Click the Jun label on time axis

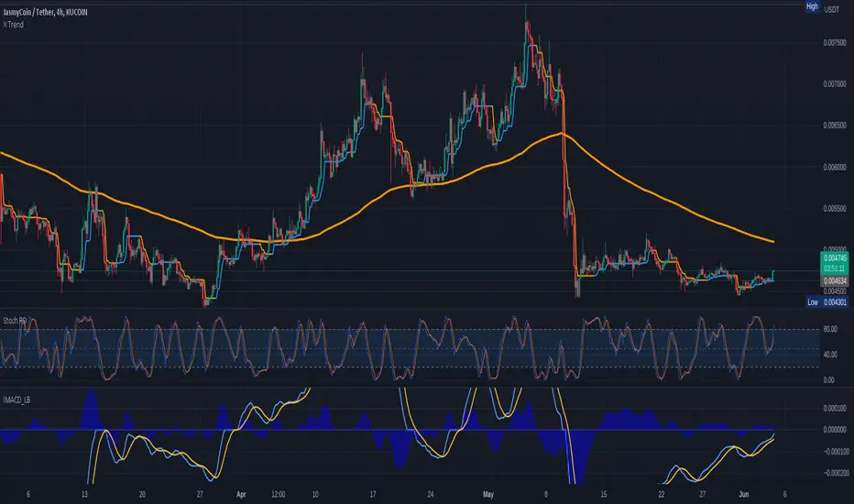(x=743, y=495)
